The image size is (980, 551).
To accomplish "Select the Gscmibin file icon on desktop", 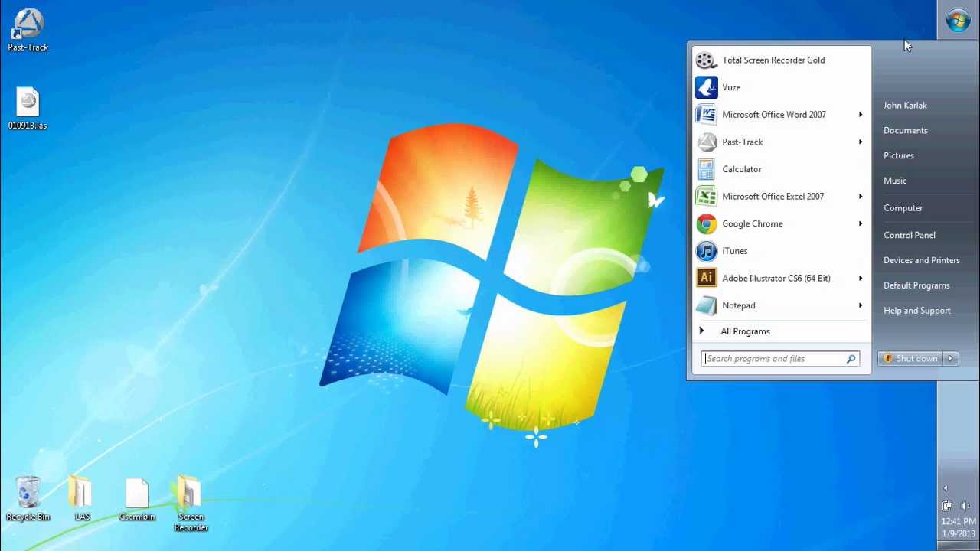I will click(137, 499).
